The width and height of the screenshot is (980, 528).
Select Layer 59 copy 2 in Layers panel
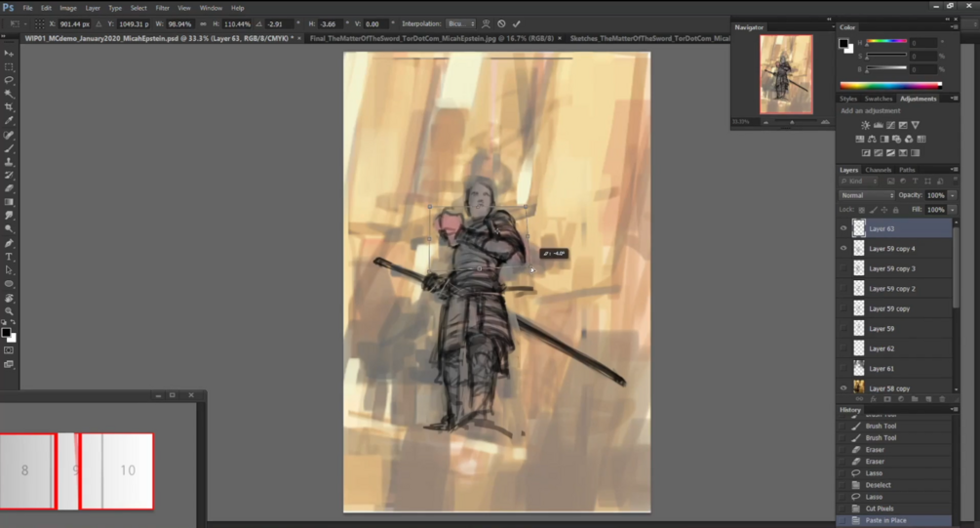click(894, 288)
